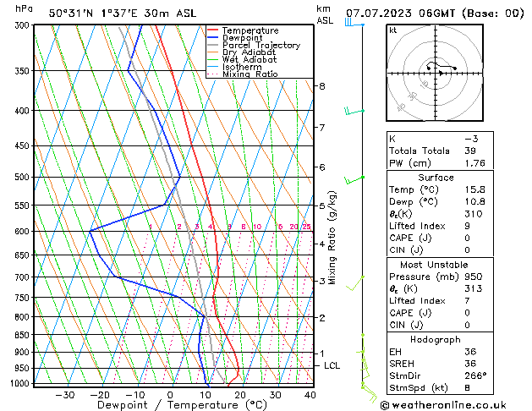Click the Temperature legend entry

(243, 30)
